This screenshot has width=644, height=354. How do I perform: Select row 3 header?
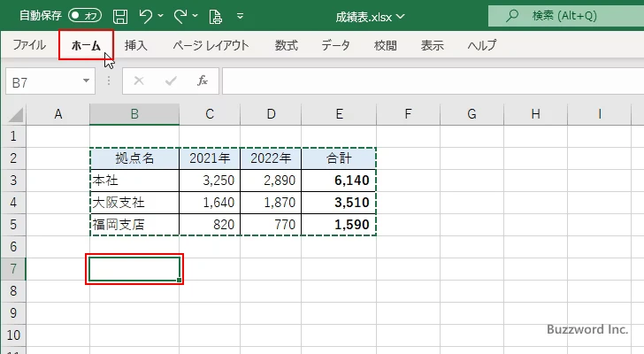tap(13, 181)
